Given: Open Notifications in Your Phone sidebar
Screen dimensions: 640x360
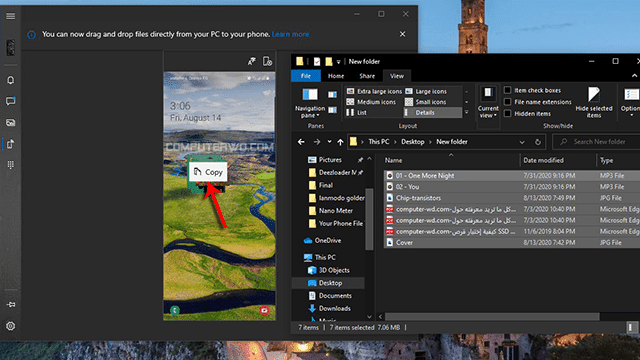Looking at the screenshot, I should 11,80.
